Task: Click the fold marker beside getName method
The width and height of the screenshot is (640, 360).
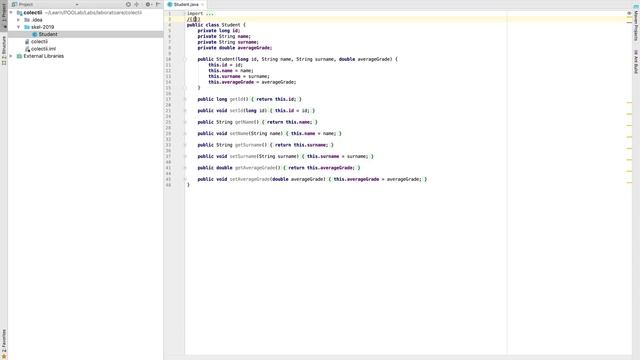Action: [184, 122]
